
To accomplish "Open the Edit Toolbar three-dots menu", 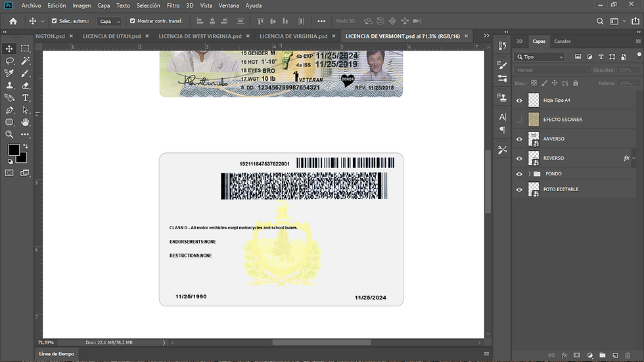I will tap(25, 134).
